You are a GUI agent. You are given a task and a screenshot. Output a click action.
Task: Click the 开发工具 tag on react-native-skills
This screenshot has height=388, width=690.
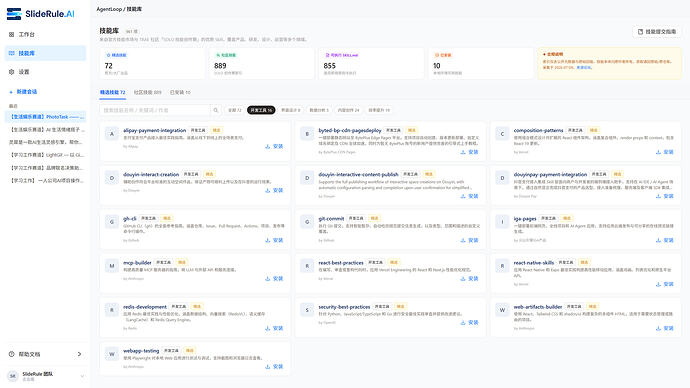tap(566, 263)
